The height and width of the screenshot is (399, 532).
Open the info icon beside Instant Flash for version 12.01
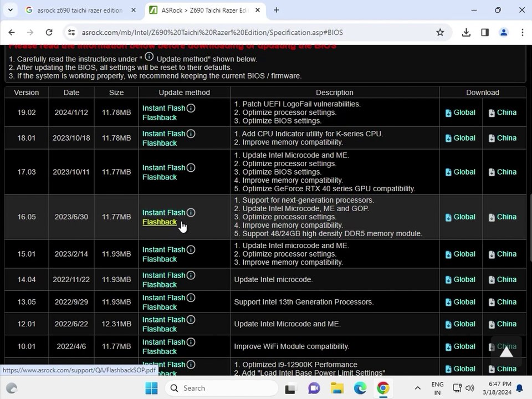coord(191,320)
